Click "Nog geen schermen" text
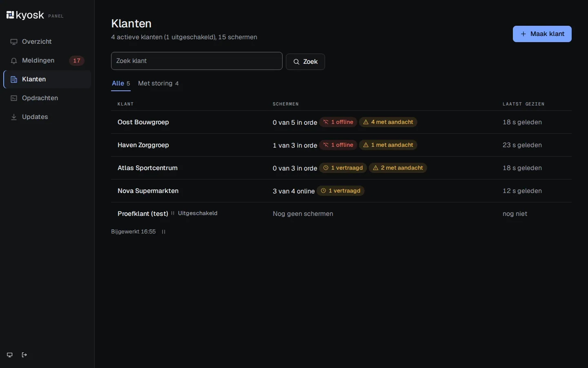 coord(303,214)
